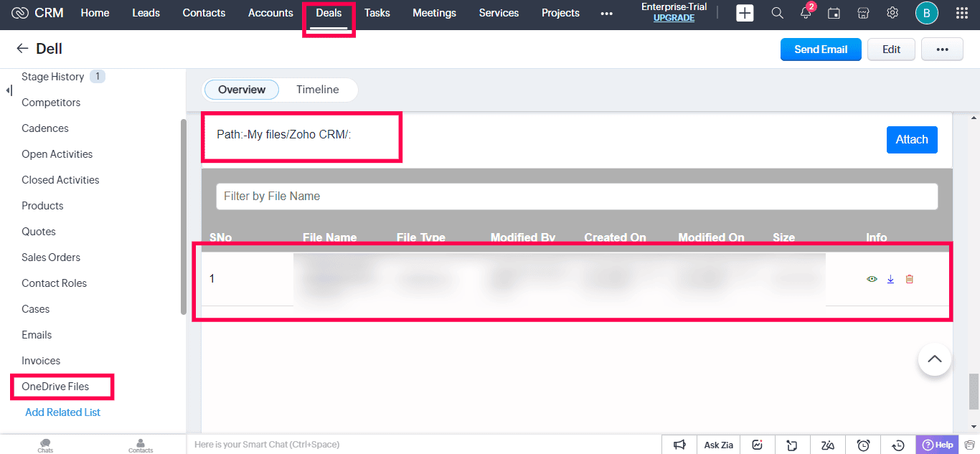
Task: Jump to OneDrive Files related list
Action: 55,387
